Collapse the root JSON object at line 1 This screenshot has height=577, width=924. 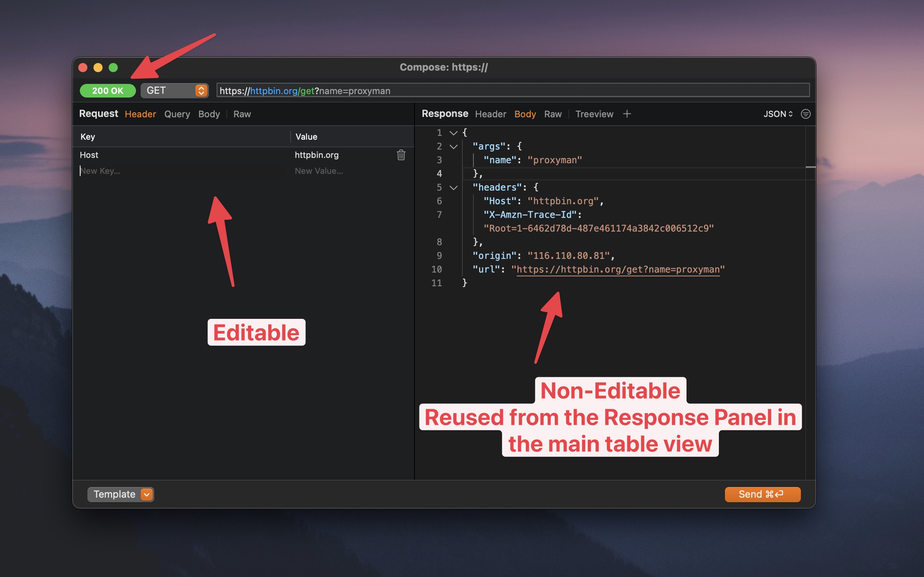[x=454, y=133]
